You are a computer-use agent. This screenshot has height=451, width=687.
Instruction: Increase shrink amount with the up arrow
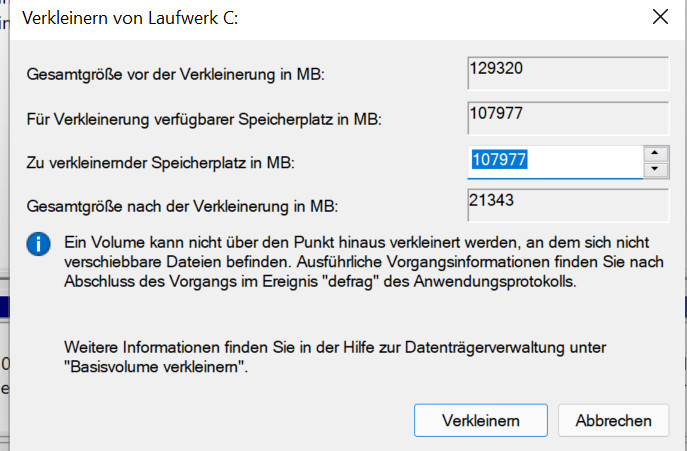(655, 153)
